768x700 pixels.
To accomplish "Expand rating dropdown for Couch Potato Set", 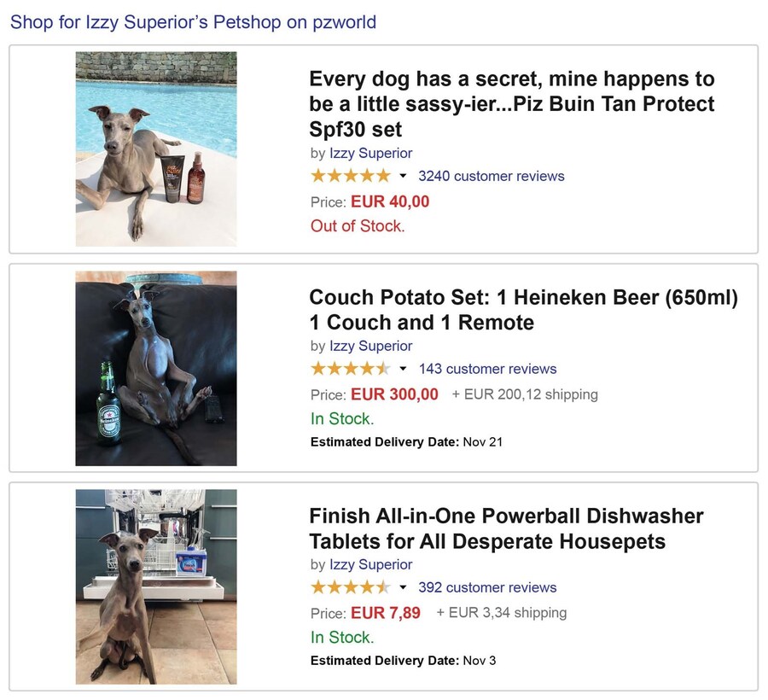I will point(403,370).
